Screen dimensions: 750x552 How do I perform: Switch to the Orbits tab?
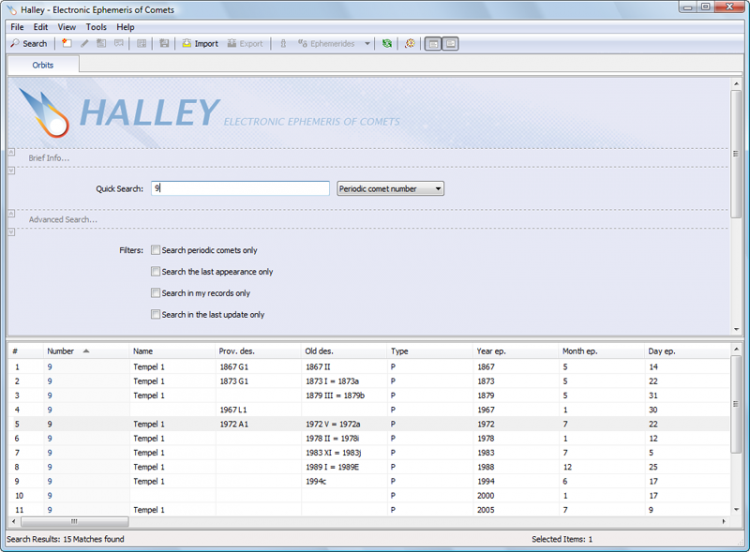[x=43, y=65]
